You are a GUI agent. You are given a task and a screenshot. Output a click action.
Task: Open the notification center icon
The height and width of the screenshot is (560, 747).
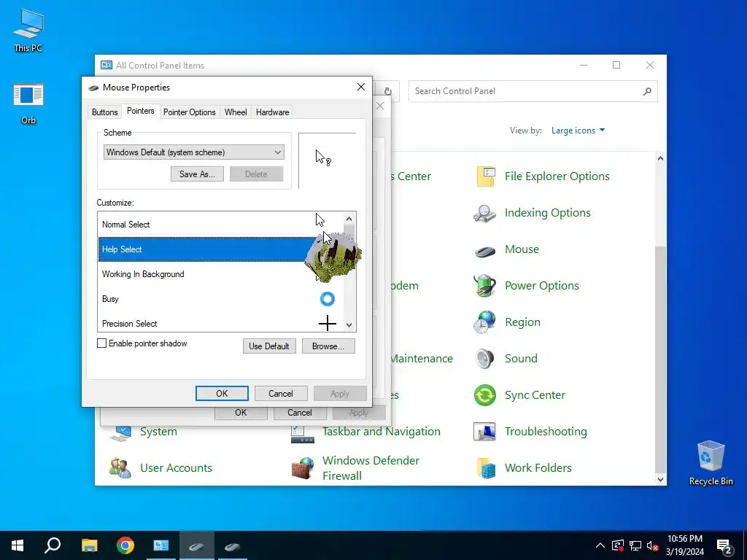pos(724,545)
